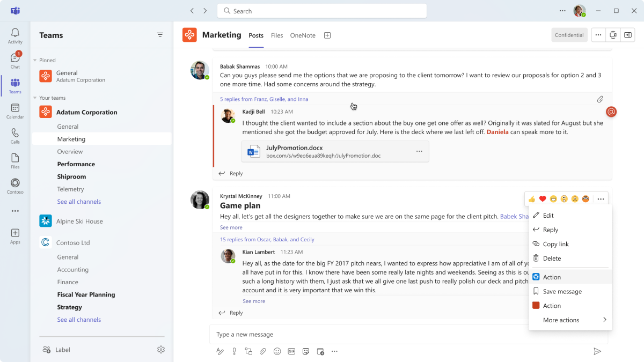Expand Game plan post with See more
This screenshot has width=644, height=362.
tap(231, 227)
